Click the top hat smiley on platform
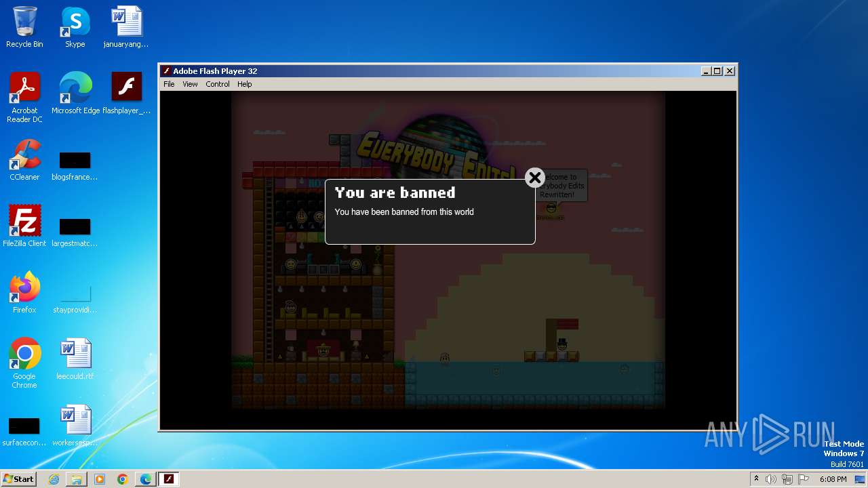This screenshot has height=488, width=868. (x=561, y=344)
